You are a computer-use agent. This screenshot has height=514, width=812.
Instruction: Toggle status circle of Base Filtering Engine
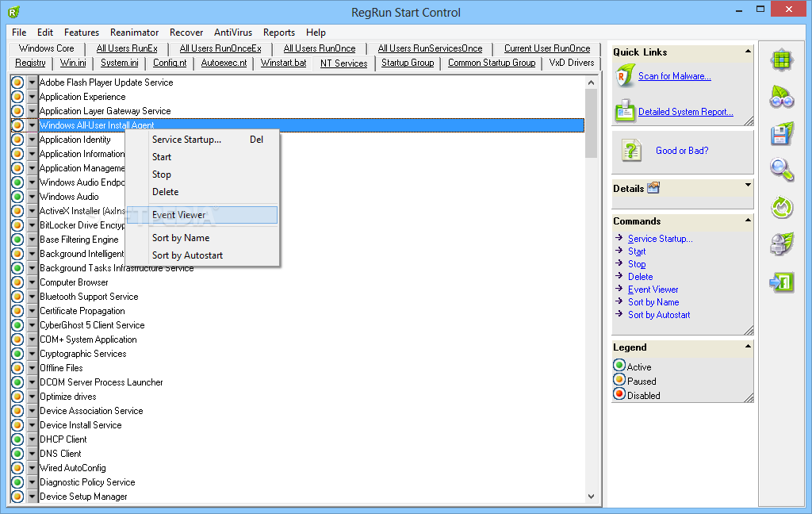[17, 240]
